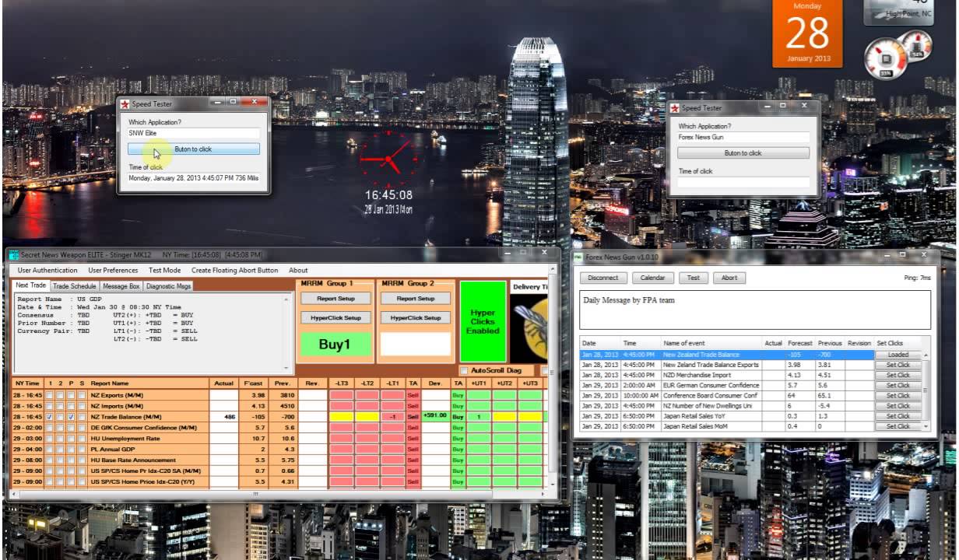Click Report Setup in MRRM Group 2

(416, 299)
